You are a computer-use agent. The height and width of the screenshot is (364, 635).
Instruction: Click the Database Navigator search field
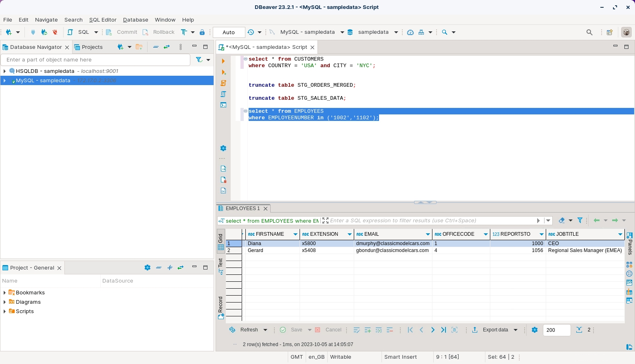tap(96, 60)
